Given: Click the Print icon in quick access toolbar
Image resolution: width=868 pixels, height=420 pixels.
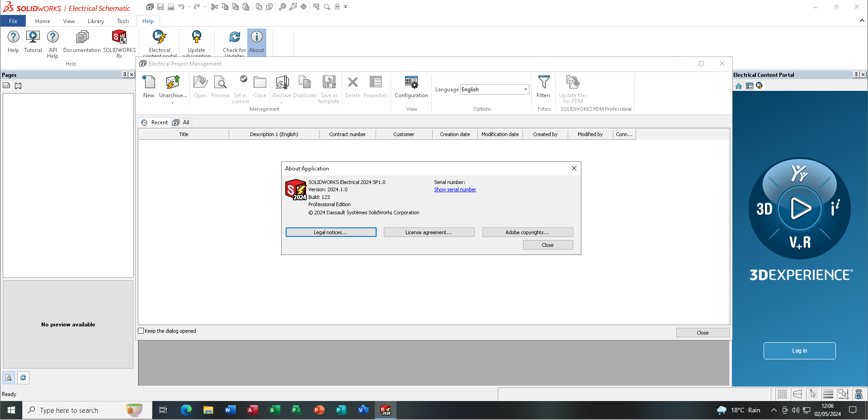Looking at the screenshot, I should pos(171,7).
